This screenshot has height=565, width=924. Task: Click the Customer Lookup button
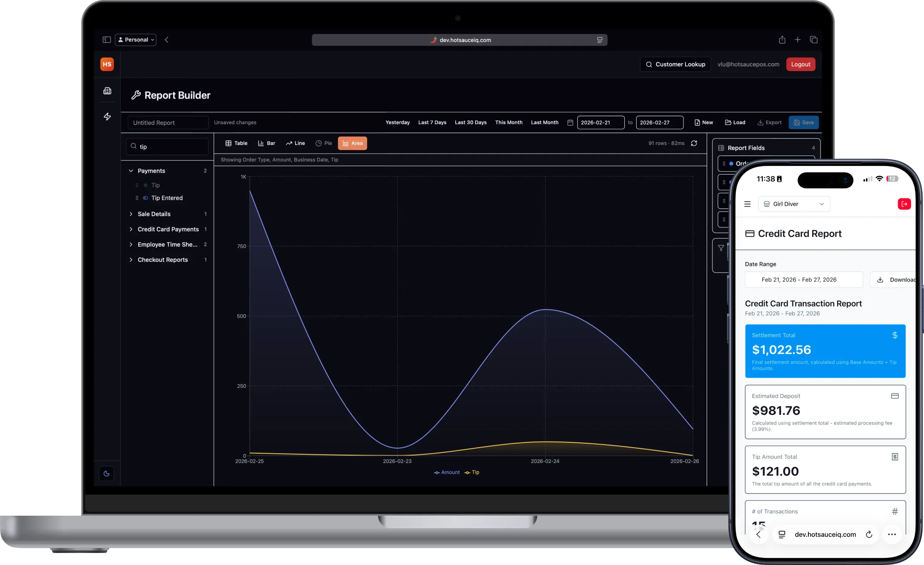tap(675, 64)
